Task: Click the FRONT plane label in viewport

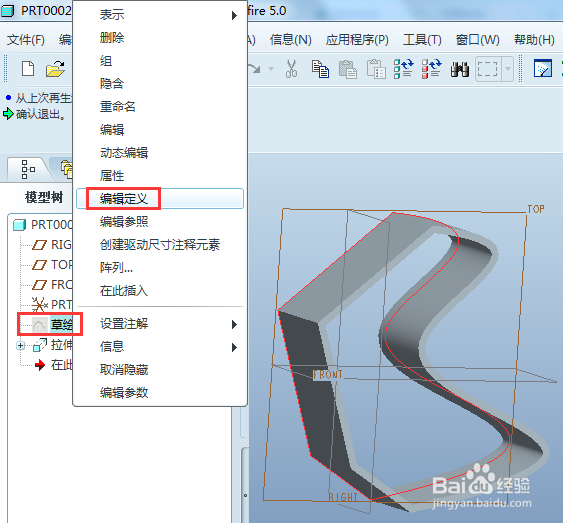Action: [327, 375]
